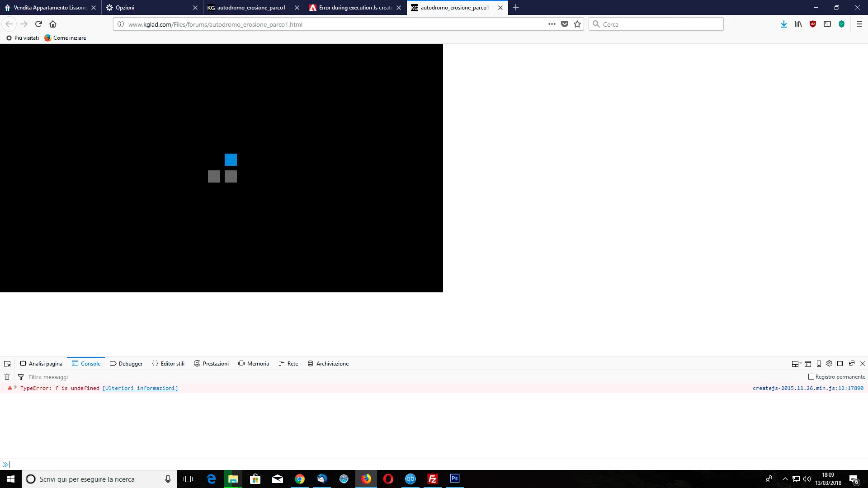Open Firefox downloads arrow icon
The image size is (868, 488).
(784, 24)
